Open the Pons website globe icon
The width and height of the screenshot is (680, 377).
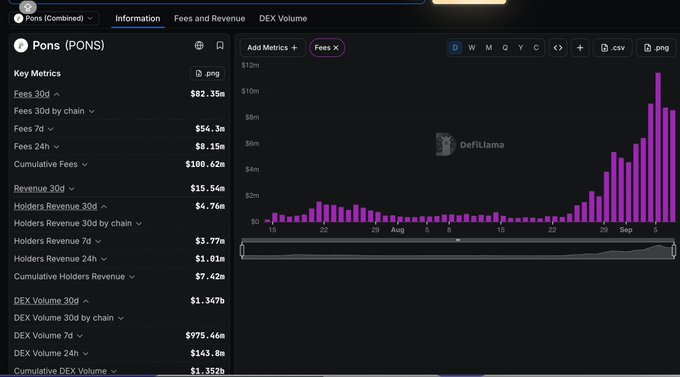click(199, 45)
